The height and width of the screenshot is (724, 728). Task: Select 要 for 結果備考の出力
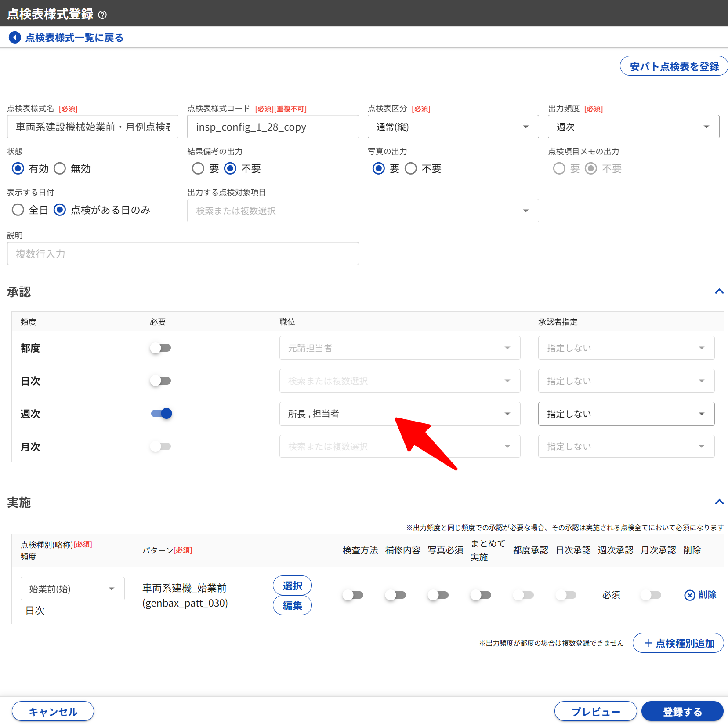pyautogui.click(x=198, y=168)
